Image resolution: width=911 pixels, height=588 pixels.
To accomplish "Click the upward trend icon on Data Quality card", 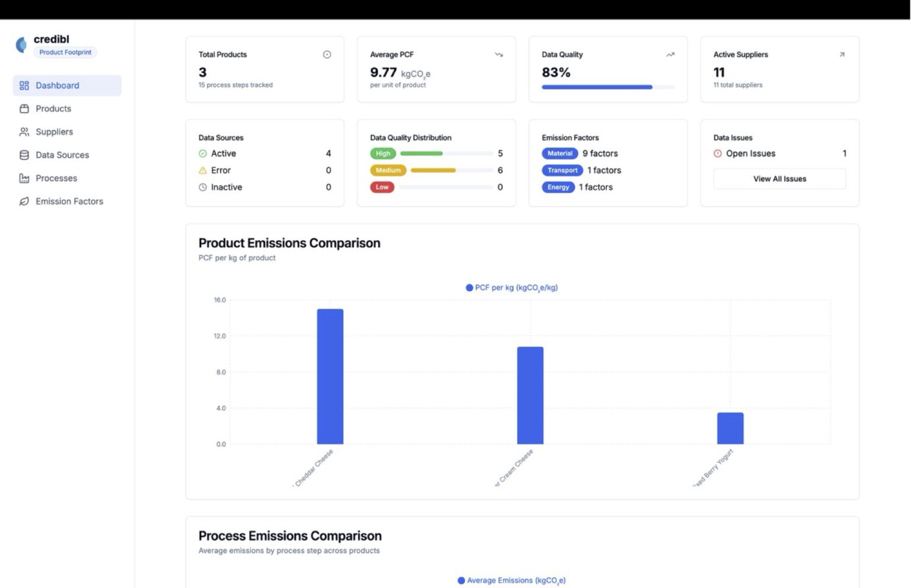I will (x=670, y=54).
